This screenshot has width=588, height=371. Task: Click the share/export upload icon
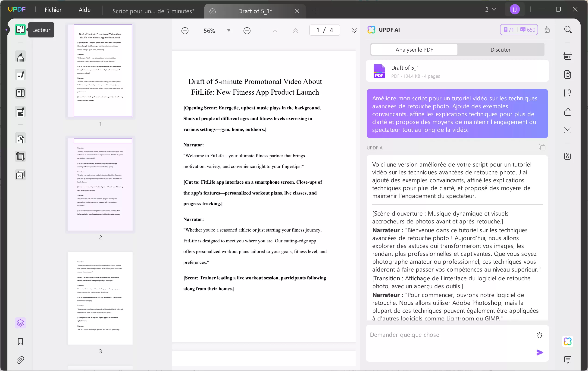[567, 112]
